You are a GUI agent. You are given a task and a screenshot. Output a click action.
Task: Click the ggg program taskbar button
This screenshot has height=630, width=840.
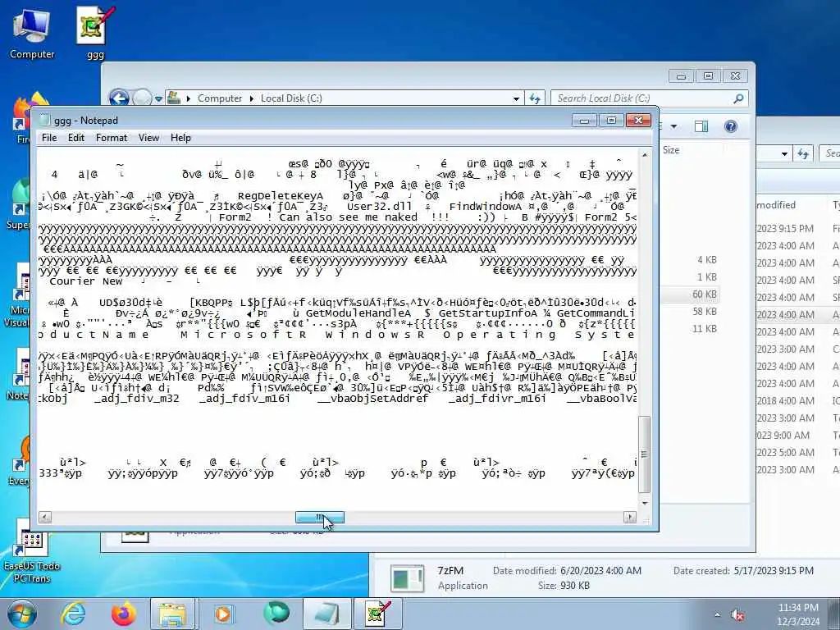tap(377, 614)
